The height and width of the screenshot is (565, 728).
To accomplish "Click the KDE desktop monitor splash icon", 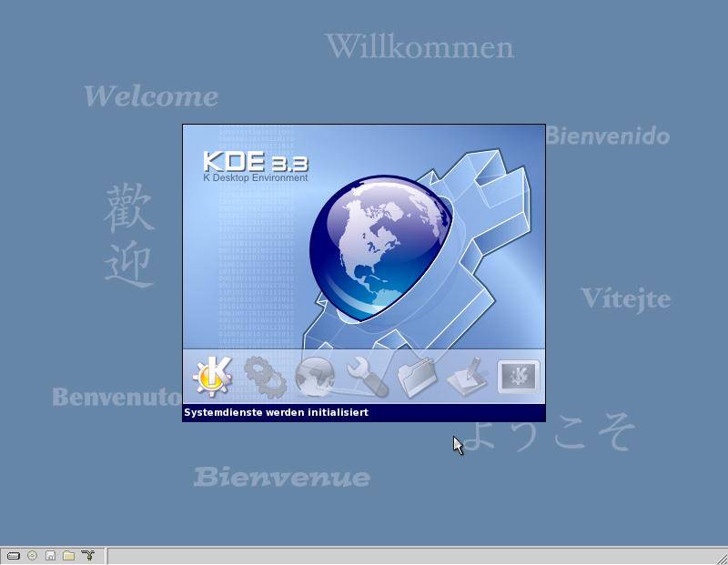I will pos(519,377).
